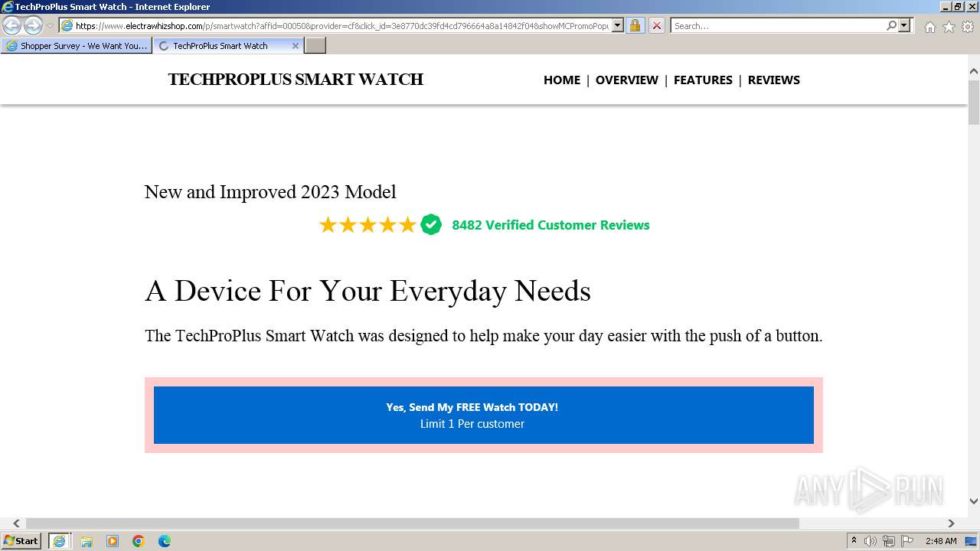Click the Action Center flag icon

(x=907, y=541)
